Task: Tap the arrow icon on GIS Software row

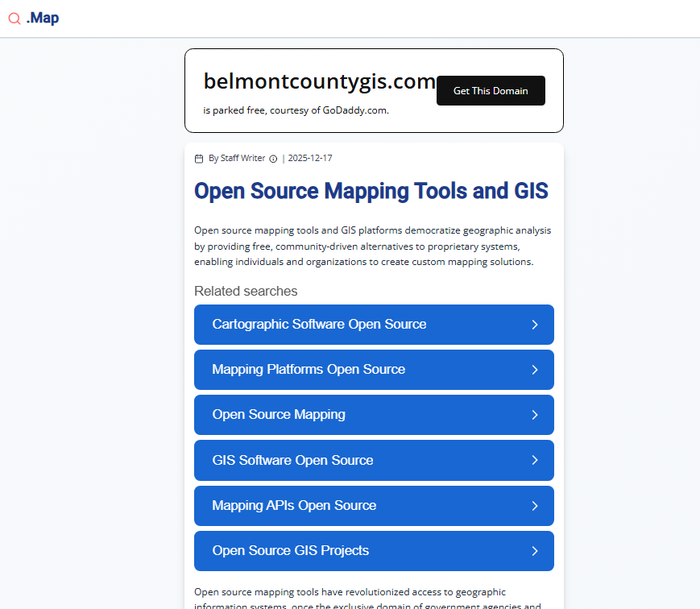Action: pos(535,461)
